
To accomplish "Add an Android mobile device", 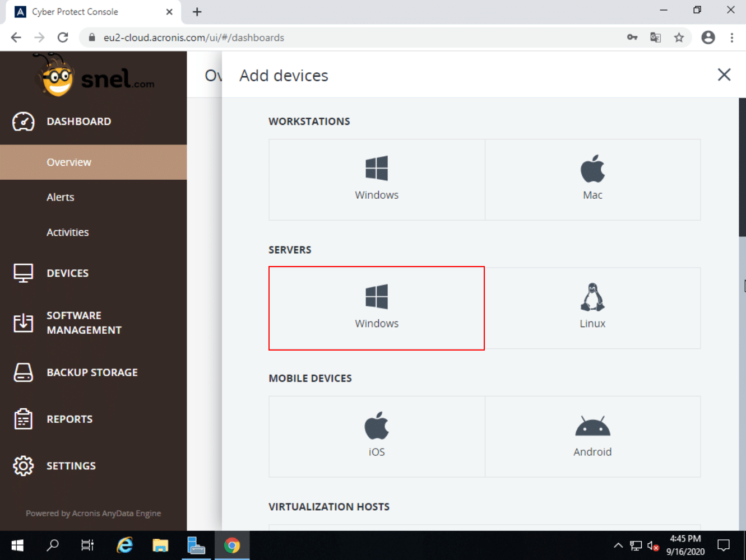I will (592, 436).
